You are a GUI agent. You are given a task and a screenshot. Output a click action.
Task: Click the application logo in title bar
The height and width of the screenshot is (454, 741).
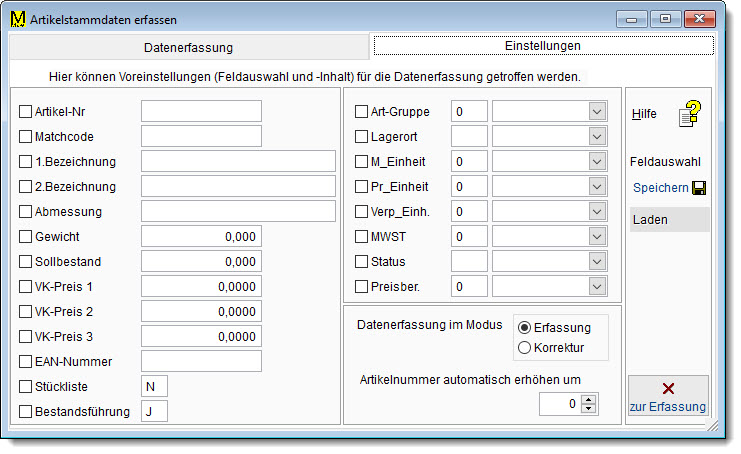tap(17, 18)
